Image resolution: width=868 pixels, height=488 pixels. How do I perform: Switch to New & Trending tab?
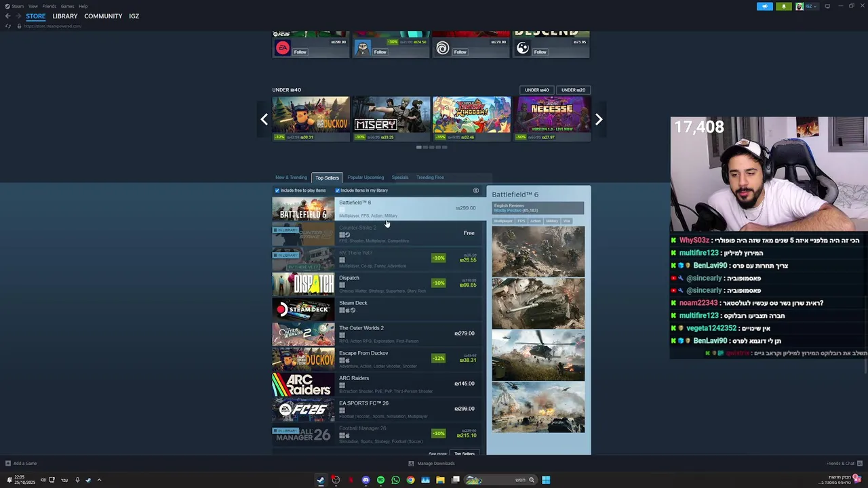pyautogui.click(x=291, y=178)
